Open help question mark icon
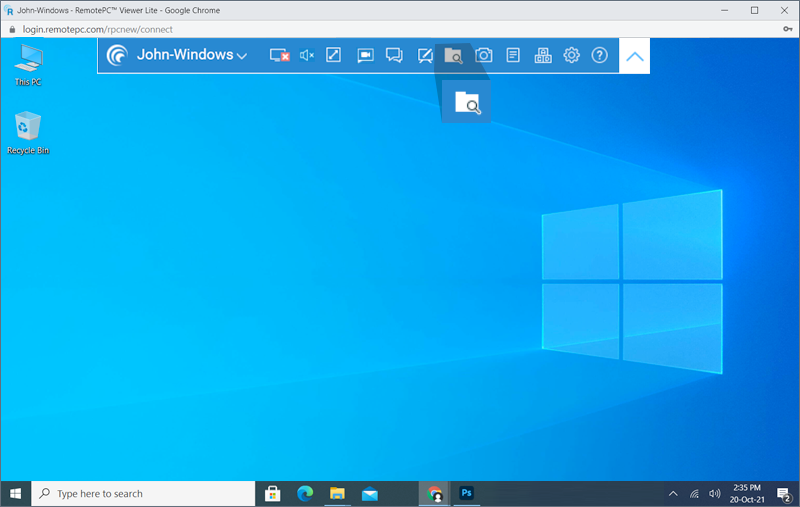Viewport: 800px width, 507px height. [600, 55]
